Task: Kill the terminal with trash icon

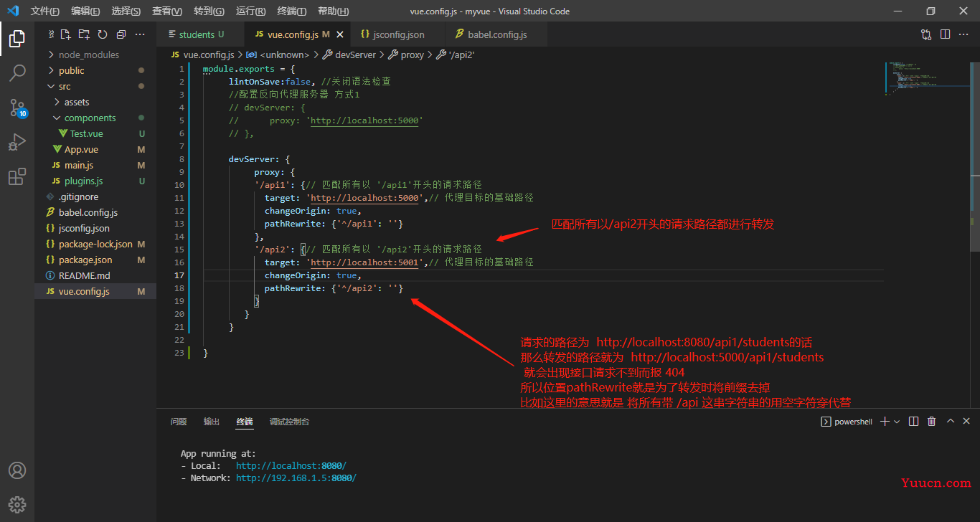Action: click(x=932, y=422)
